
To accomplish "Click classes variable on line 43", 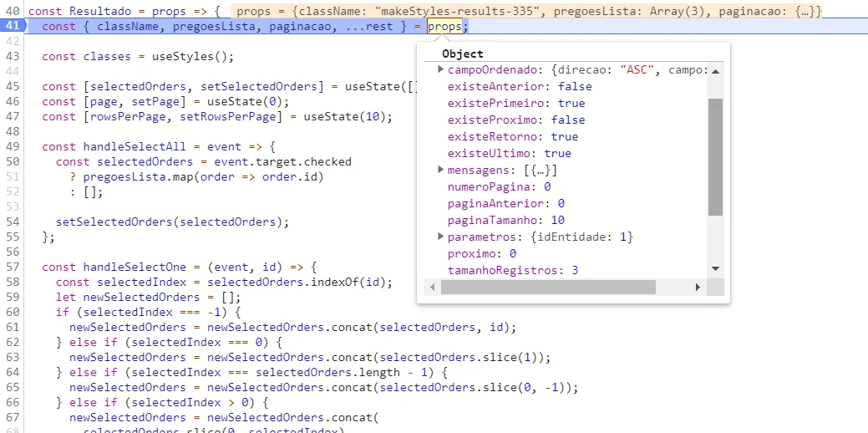I will pos(108,56).
